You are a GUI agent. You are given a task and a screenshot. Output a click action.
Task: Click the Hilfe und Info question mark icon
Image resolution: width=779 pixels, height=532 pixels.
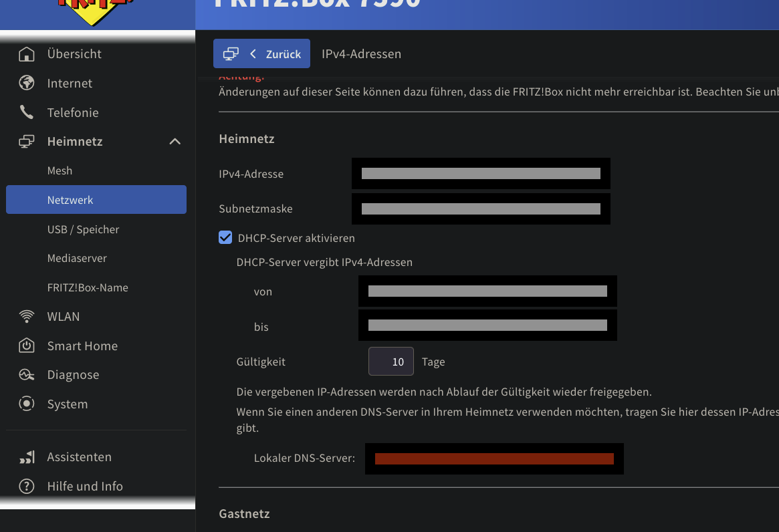[27, 486]
